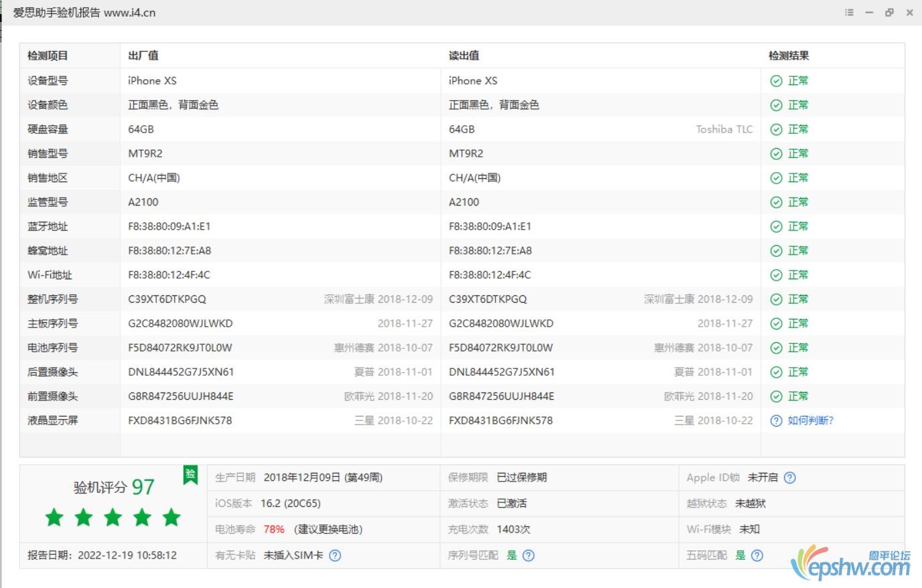This screenshot has width=922, height=588.
Task: Click read-out regulatory model A2100
Action: [464, 202]
